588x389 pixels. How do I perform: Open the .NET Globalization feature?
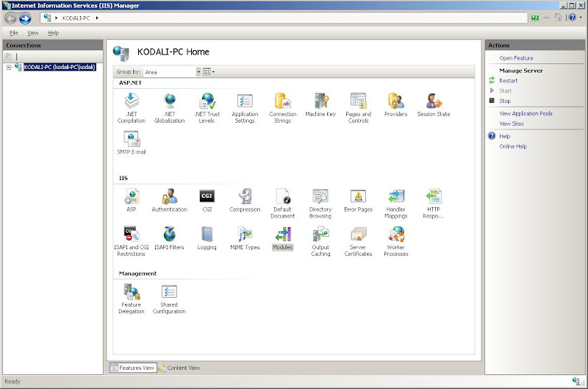point(170,108)
